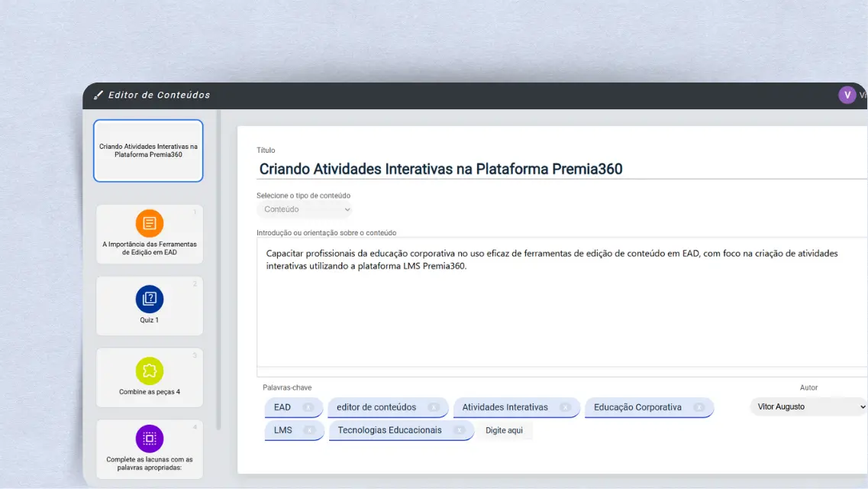Screen dimensions: 868x489
Task: Click the Autor label
Action: [808, 387]
